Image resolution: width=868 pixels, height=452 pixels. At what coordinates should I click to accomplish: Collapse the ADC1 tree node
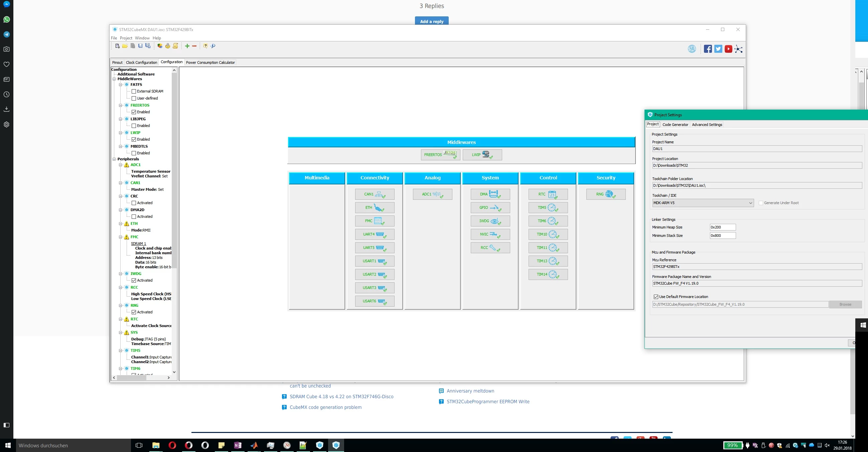coord(120,165)
